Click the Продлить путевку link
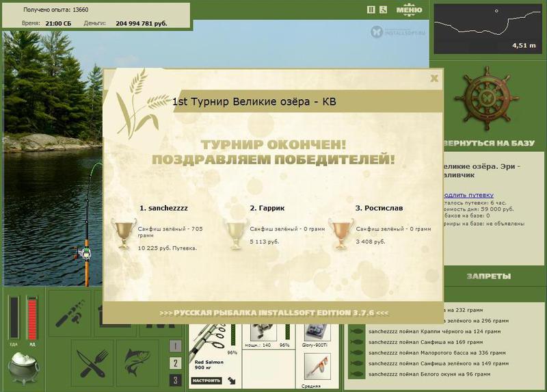 [468, 195]
